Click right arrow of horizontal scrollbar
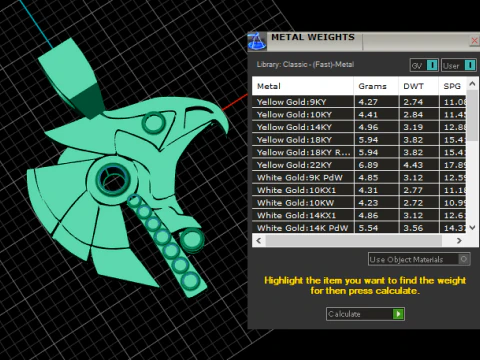This screenshot has width=480, height=360. tap(459, 240)
